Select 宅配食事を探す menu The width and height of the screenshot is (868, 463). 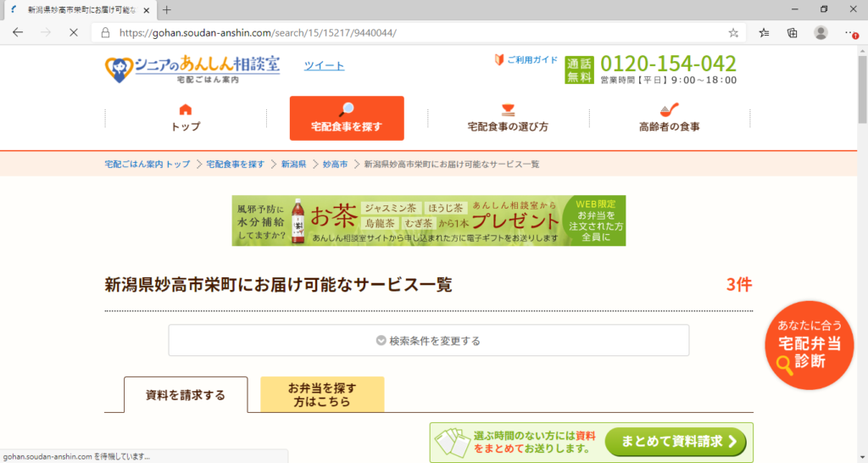(347, 118)
